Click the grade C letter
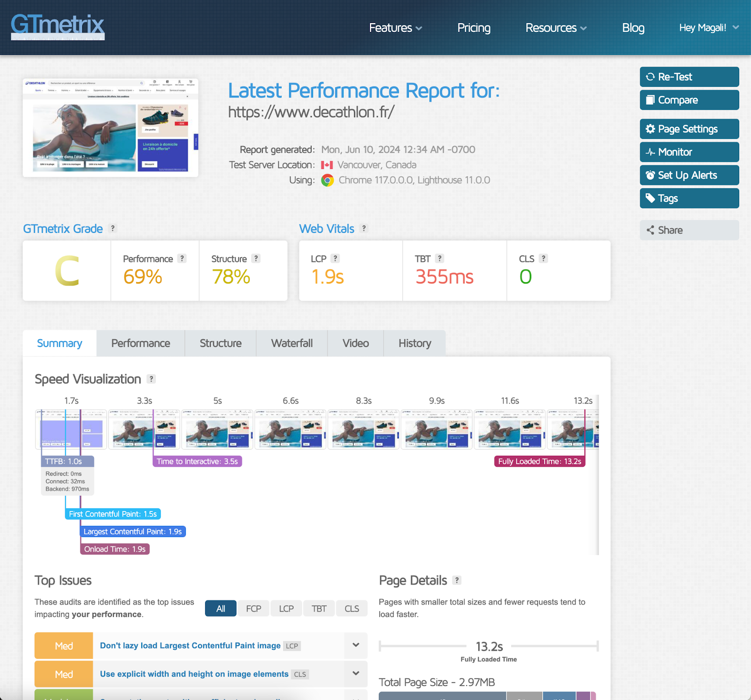Viewport: 751px width, 700px height. [x=67, y=271]
